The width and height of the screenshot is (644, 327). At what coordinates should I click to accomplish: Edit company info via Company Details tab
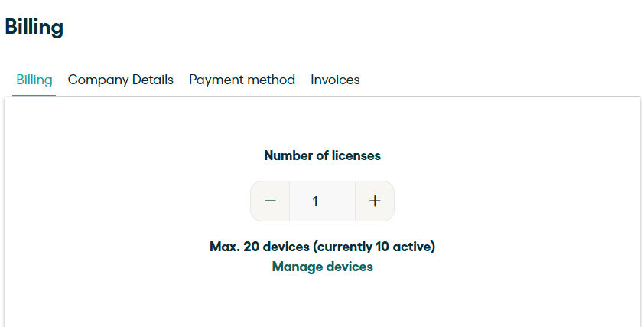121,80
